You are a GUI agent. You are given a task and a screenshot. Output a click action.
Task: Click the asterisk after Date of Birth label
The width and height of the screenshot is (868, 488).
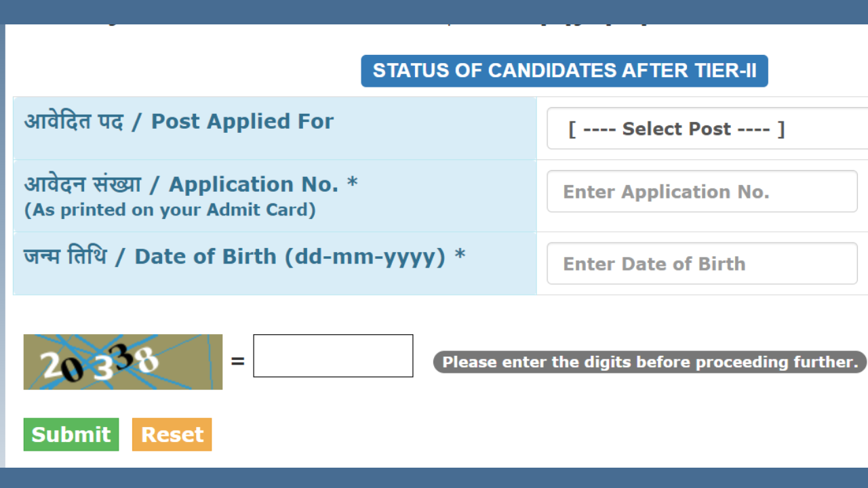click(x=460, y=256)
